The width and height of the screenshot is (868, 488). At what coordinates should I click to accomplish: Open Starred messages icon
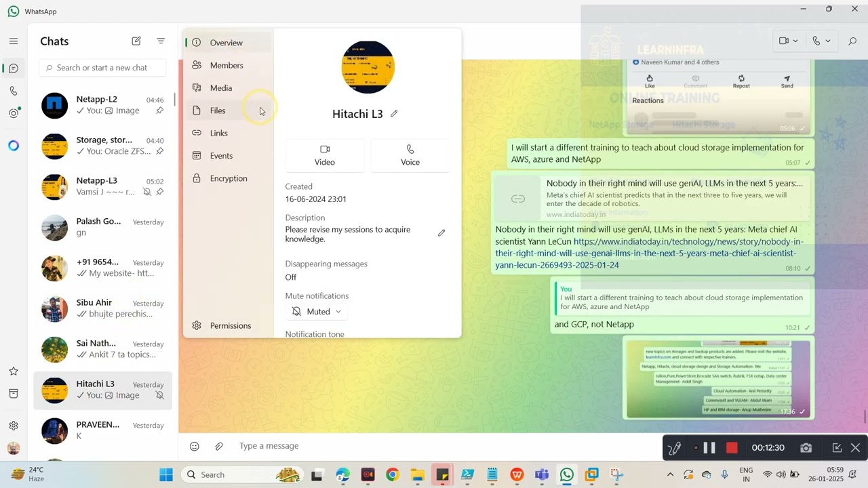tap(14, 371)
